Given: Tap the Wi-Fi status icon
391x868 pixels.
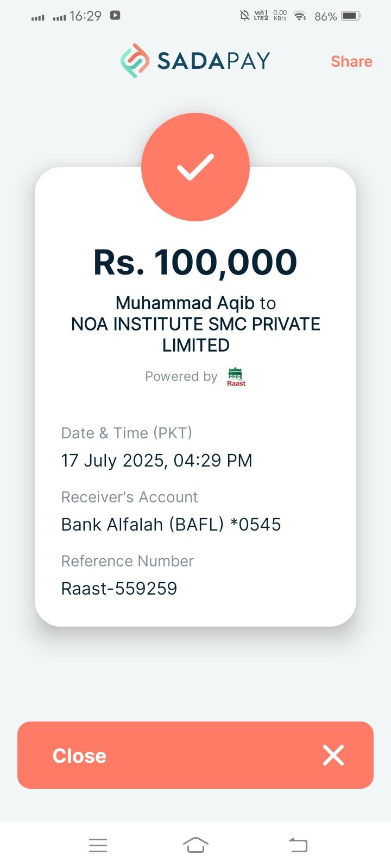Looking at the screenshot, I should 300,16.
